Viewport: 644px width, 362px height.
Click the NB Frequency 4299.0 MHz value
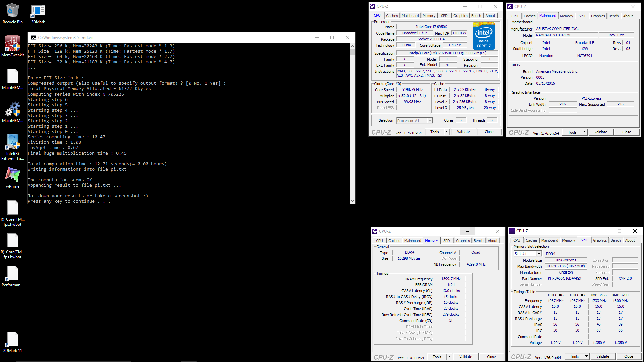pos(476,265)
